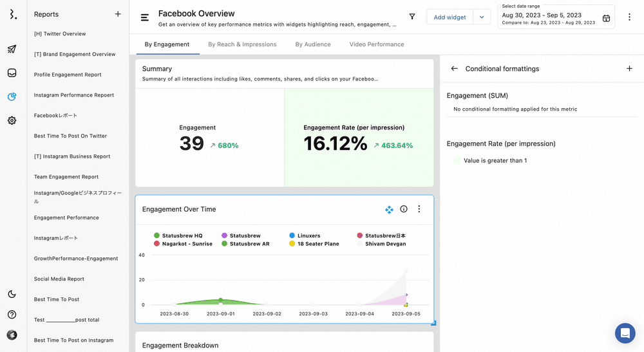Click green swatch beside Value is greater than 1

(457, 161)
